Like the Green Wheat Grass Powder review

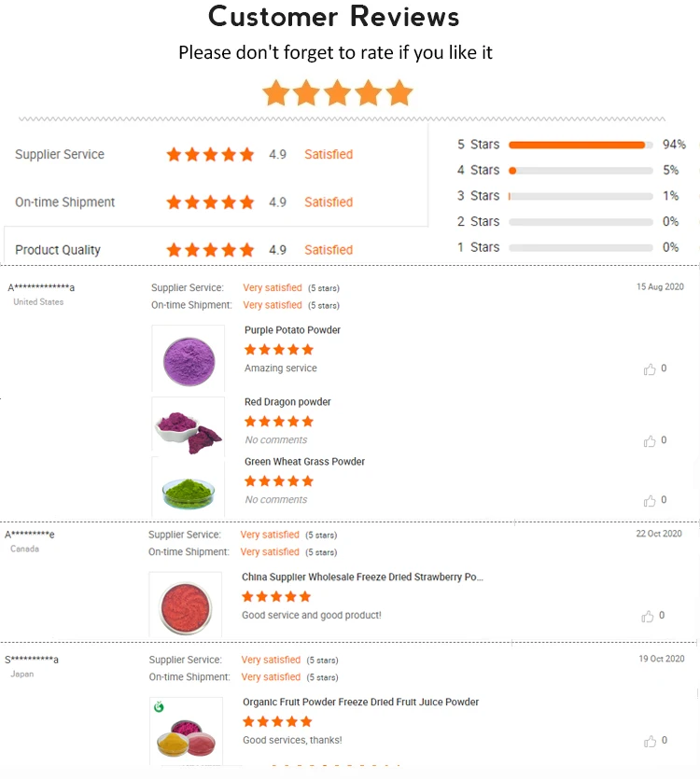[x=650, y=501]
